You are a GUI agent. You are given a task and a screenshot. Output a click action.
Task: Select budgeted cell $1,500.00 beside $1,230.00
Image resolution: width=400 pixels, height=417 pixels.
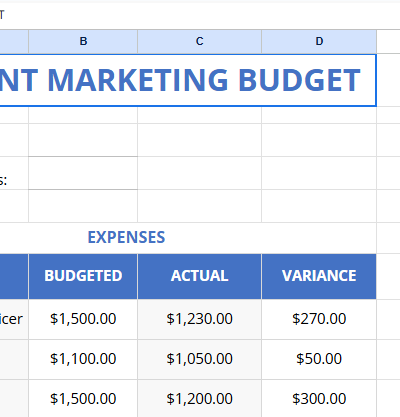[x=83, y=319]
